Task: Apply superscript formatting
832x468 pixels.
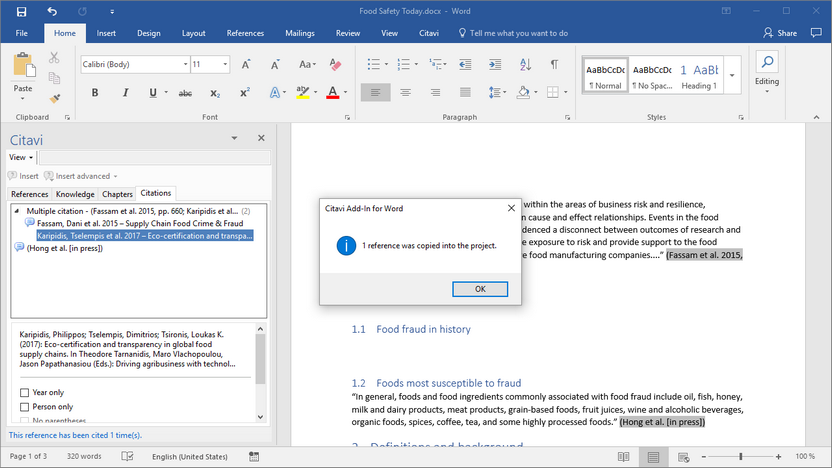Action: tap(245, 93)
